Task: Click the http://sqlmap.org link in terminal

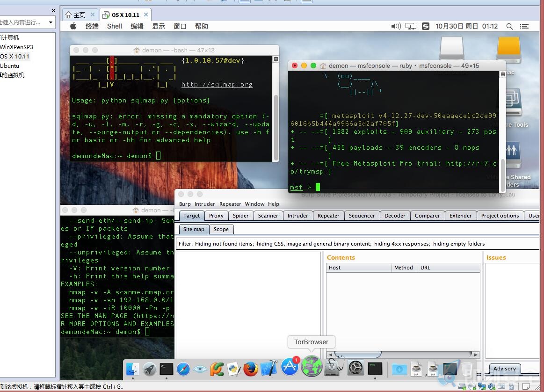Action: (217, 84)
